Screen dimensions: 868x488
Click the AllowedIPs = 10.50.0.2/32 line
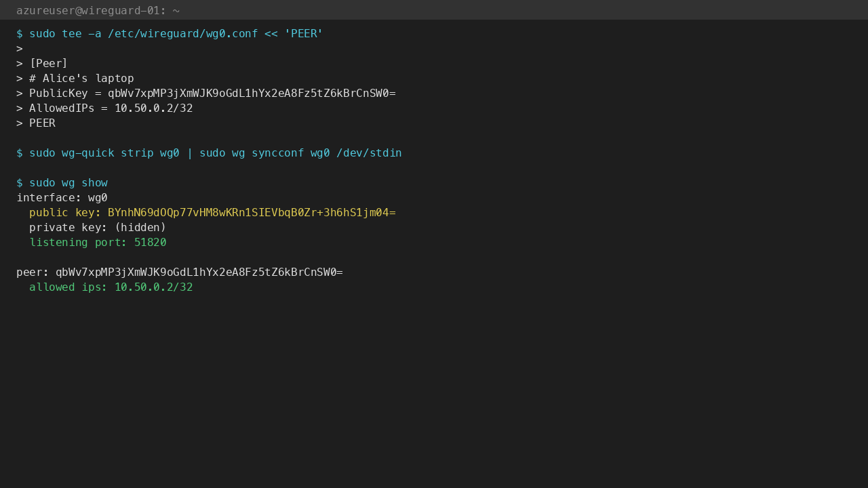[x=104, y=108]
